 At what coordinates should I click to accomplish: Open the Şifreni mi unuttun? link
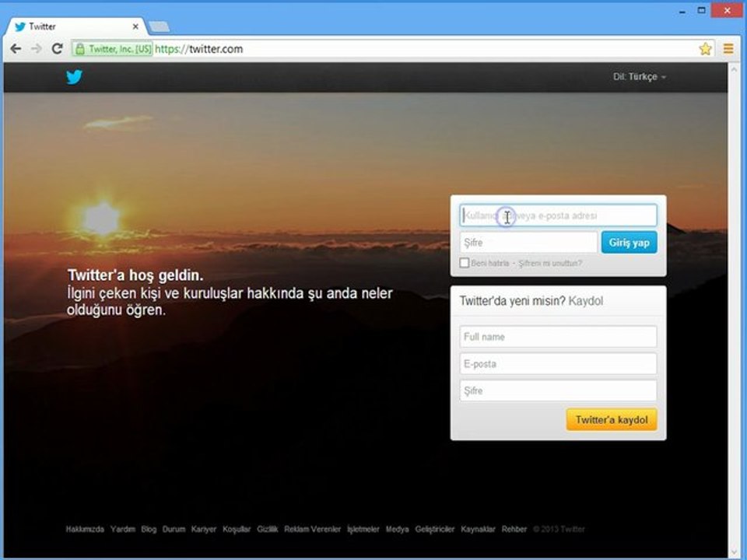[550, 264]
